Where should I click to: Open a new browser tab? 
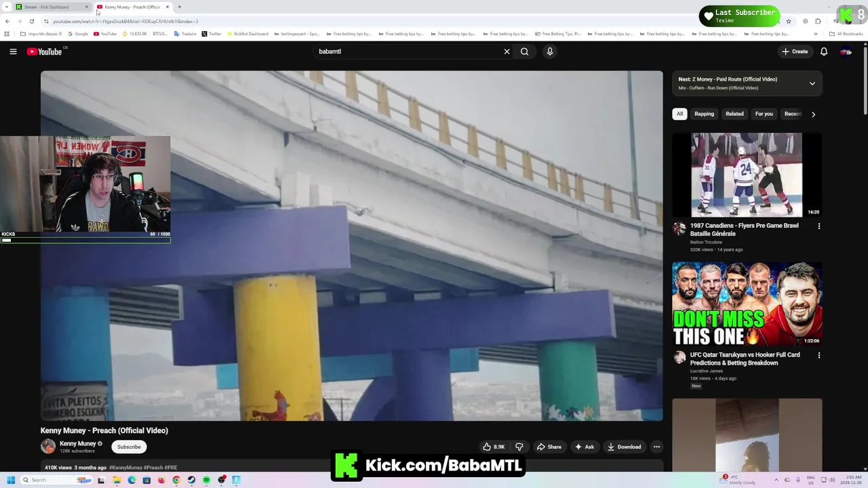(x=179, y=7)
